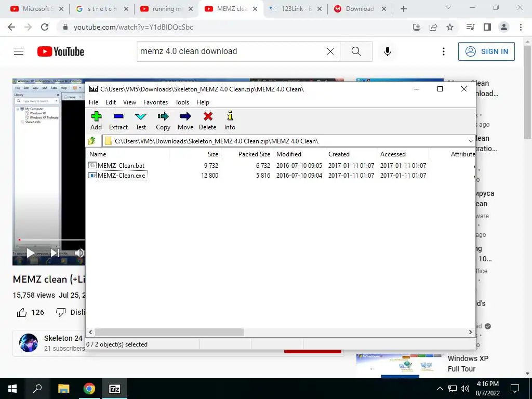532x399 pixels.
Task: Go up one folder level in 7-Zip
Action: point(92,141)
